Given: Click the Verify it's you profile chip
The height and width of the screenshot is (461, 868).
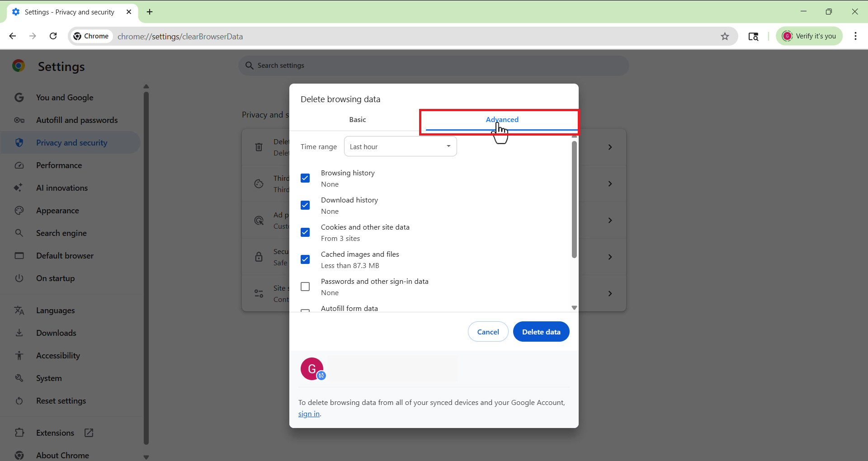Looking at the screenshot, I should (809, 36).
